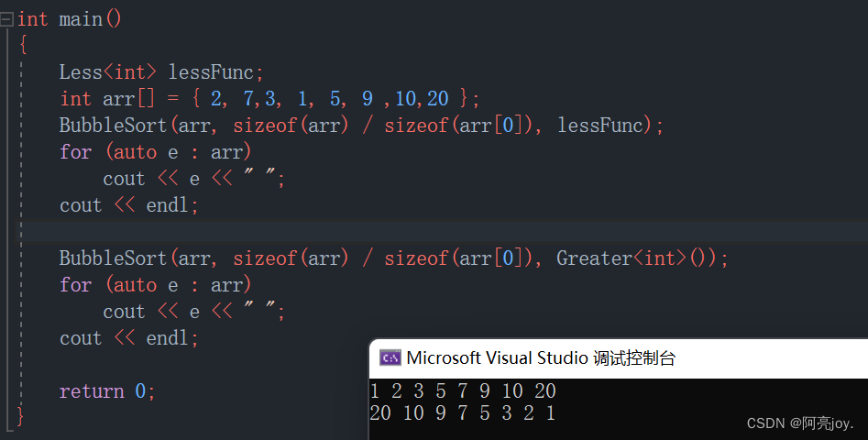The image size is (868, 440).
Task: Click the descending output line starting with 20
Action: coord(462,413)
